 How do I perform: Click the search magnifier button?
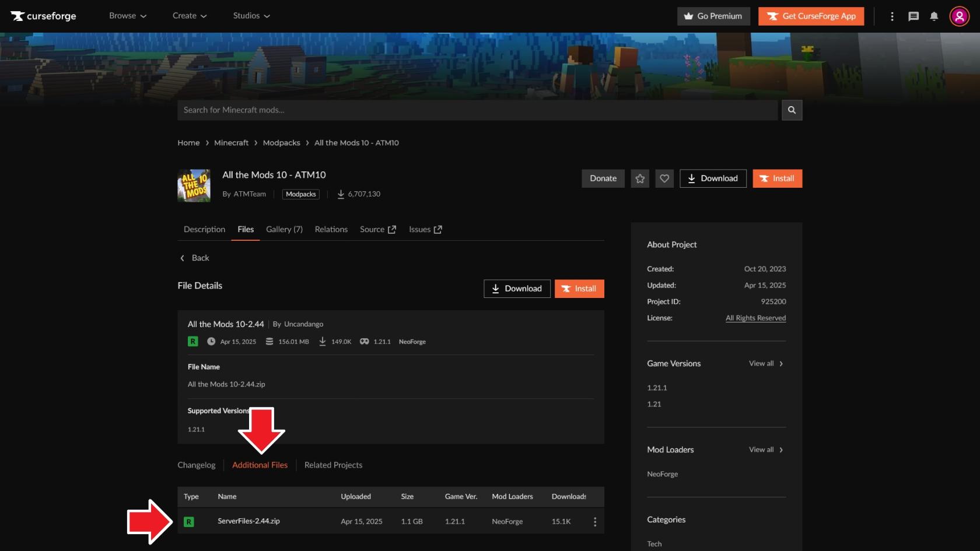[x=792, y=110]
